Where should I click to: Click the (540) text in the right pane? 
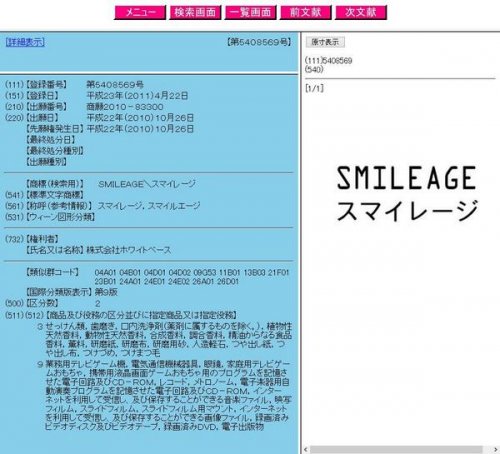coord(314,70)
